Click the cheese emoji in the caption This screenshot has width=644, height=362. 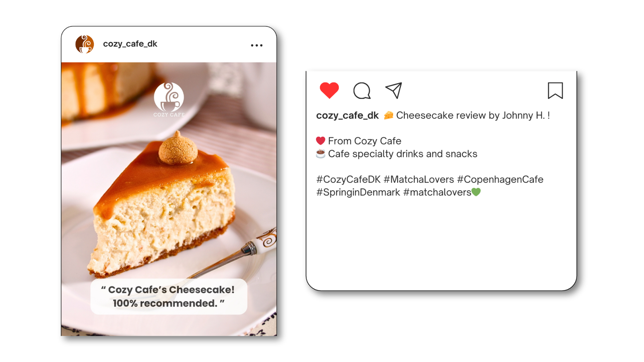coord(388,115)
